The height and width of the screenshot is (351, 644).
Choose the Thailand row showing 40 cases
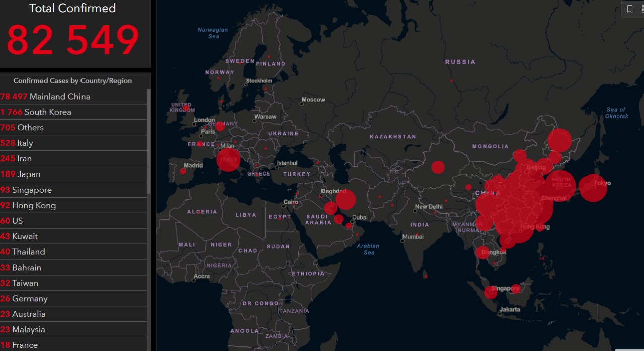tap(73, 252)
